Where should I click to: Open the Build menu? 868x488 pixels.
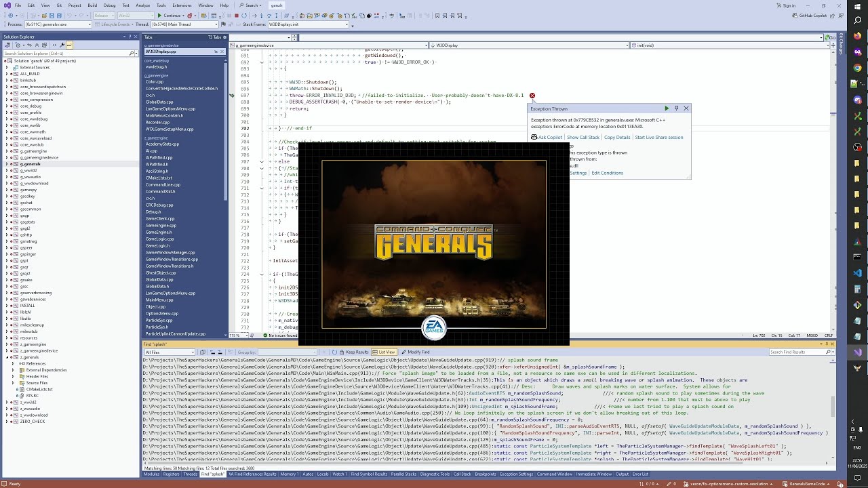pyautogui.click(x=92, y=5)
